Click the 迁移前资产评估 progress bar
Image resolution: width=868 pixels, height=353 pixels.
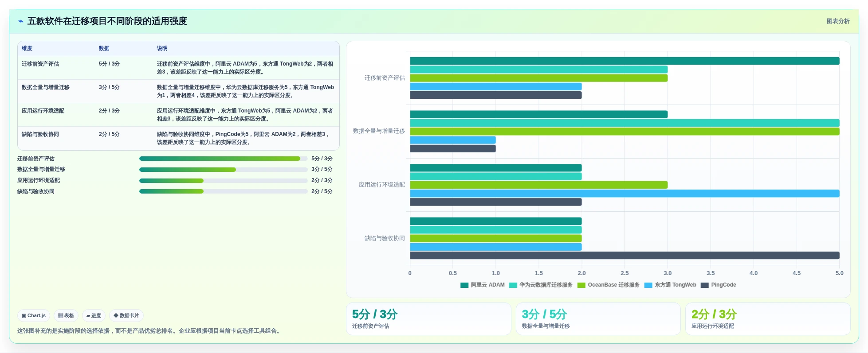[224, 159]
